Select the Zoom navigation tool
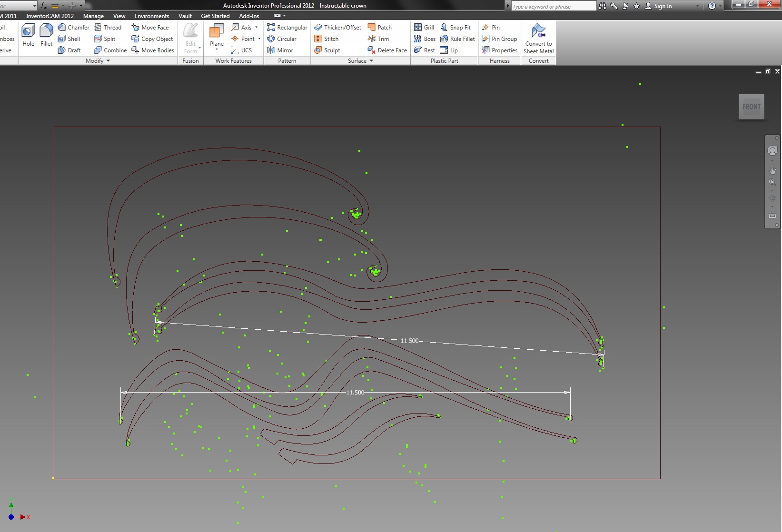Image resolution: width=782 pixels, height=532 pixels. (x=772, y=182)
